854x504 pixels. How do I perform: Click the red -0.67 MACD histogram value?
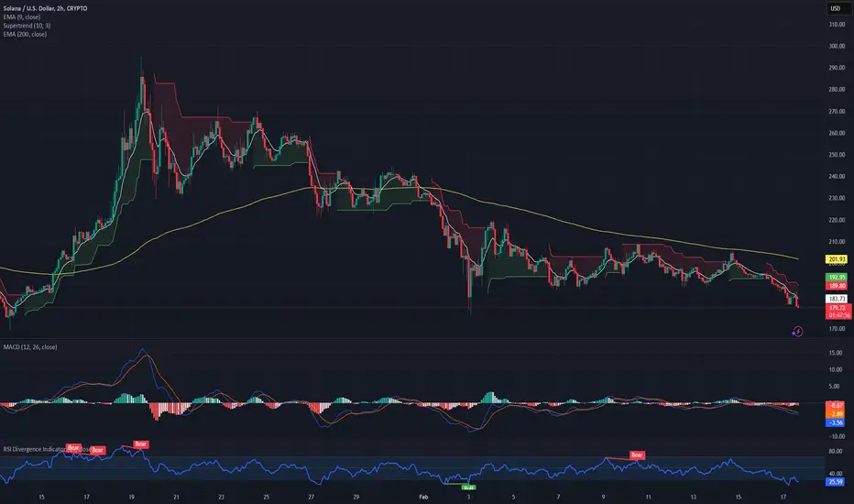[x=836, y=405]
